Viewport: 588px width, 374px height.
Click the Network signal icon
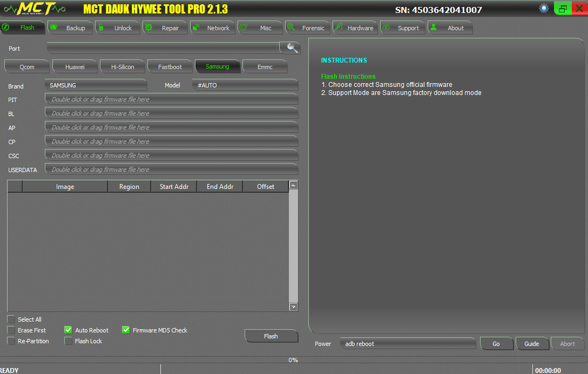coord(195,27)
